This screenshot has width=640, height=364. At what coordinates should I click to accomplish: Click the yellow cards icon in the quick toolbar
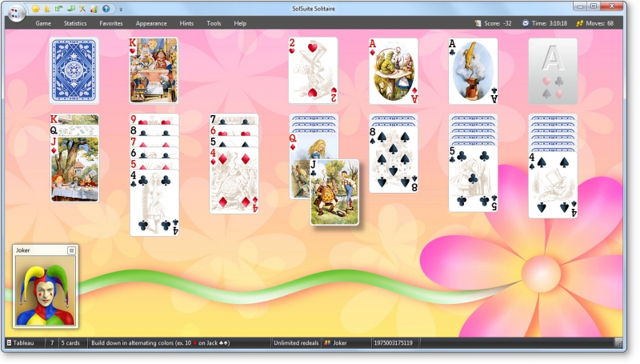pos(47,9)
